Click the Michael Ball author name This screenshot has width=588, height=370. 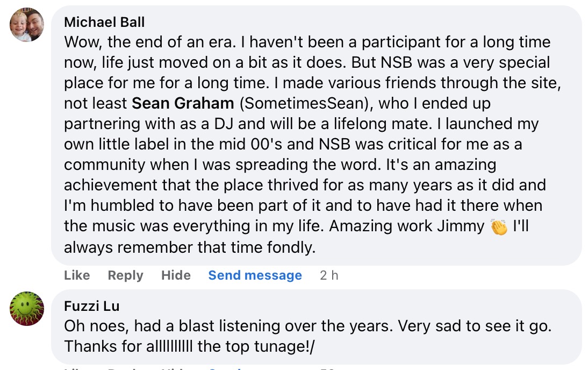click(x=104, y=22)
